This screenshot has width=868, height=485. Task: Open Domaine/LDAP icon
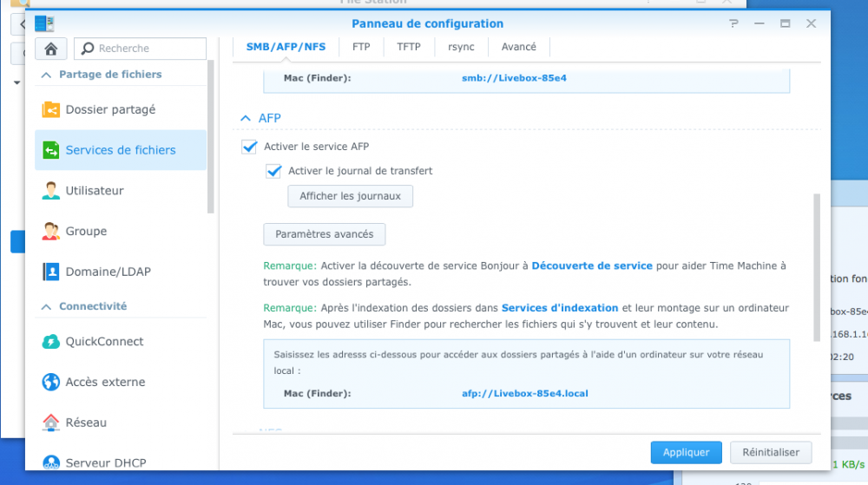[51, 272]
